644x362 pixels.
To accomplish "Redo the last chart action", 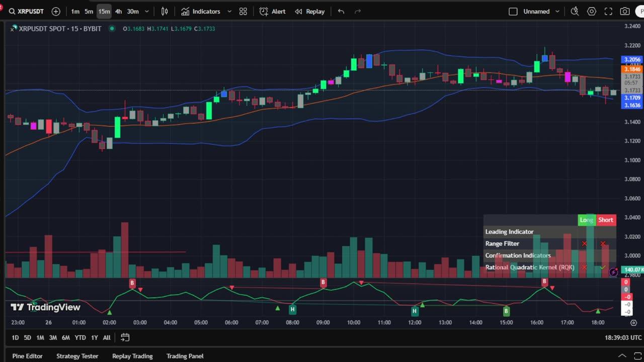I will click(x=358, y=11).
